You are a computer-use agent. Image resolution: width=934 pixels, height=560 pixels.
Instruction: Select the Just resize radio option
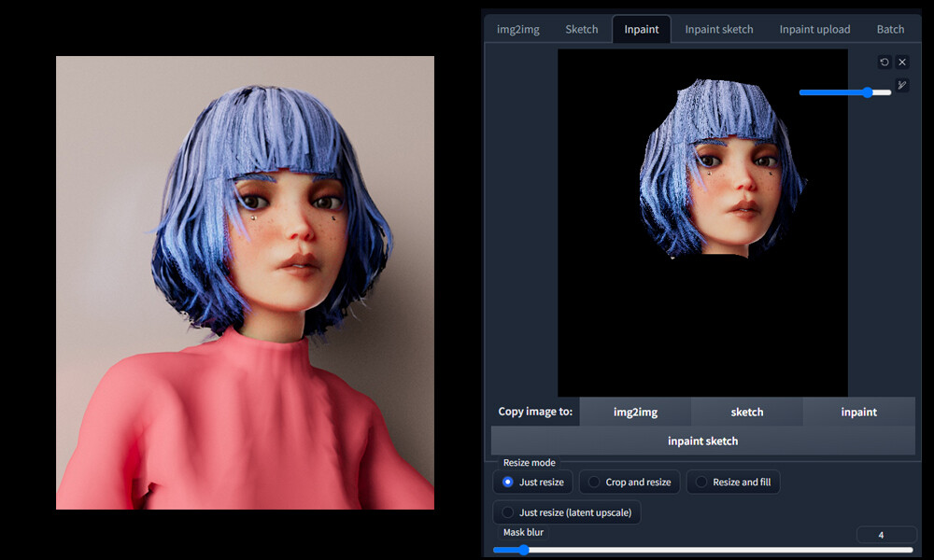tap(532, 482)
